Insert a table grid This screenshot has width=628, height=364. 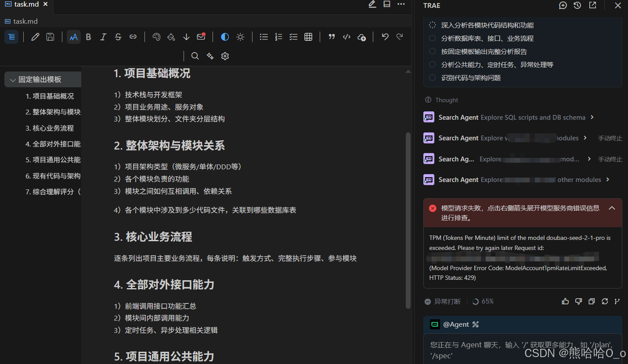(x=308, y=37)
